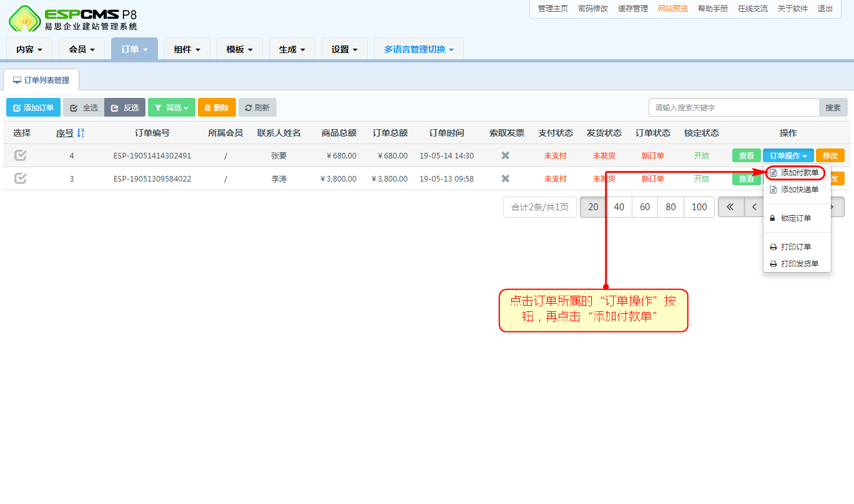Choose 添加付款单 from the order menu
Screen dimensions: 854x504
[797, 172]
